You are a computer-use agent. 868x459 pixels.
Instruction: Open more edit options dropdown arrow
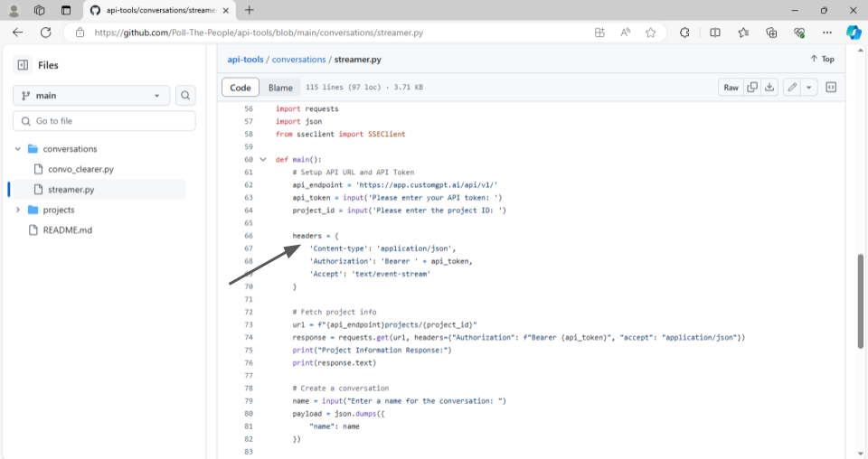tap(809, 88)
